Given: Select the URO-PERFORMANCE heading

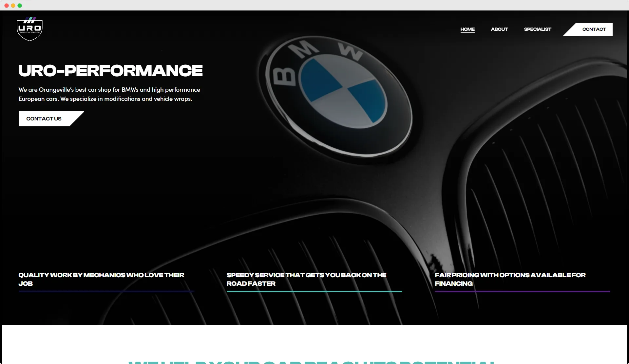Looking at the screenshot, I should pos(111,71).
